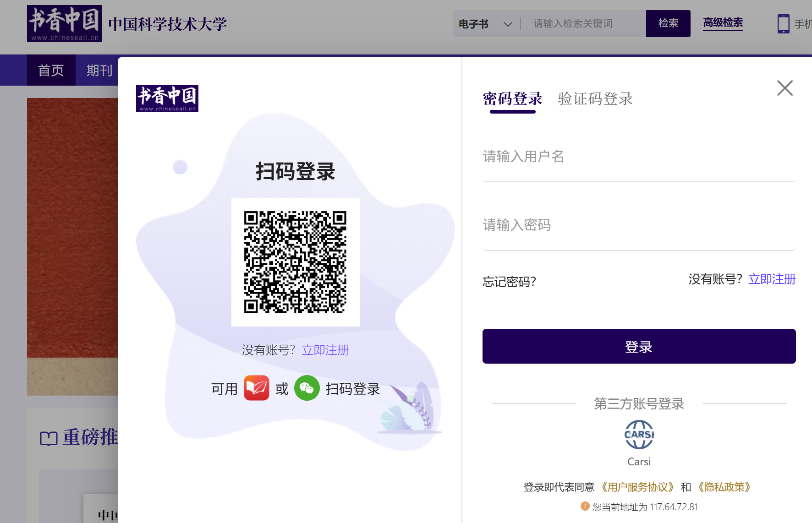Open the 高级检索 advanced search link

pyautogui.click(x=723, y=23)
